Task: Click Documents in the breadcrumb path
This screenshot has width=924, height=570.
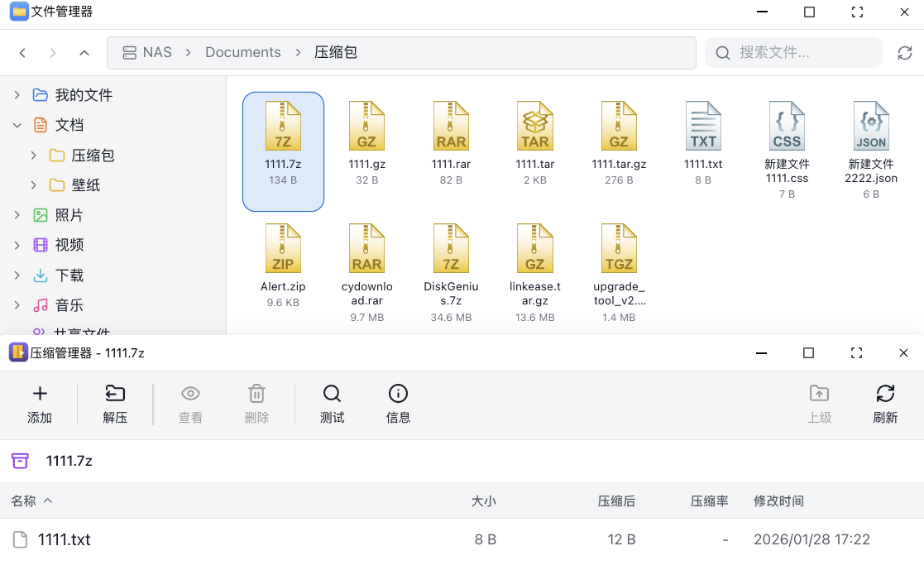Action: [x=242, y=52]
